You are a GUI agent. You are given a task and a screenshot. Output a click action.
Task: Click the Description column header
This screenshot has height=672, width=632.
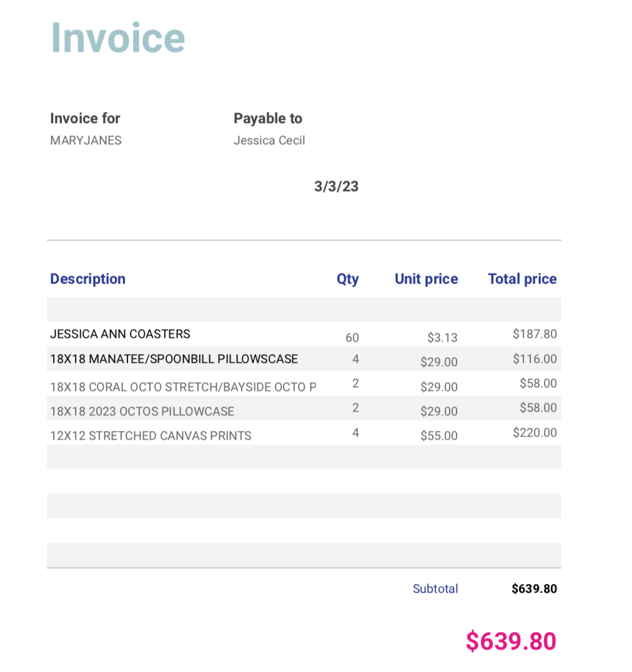coord(87,279)
